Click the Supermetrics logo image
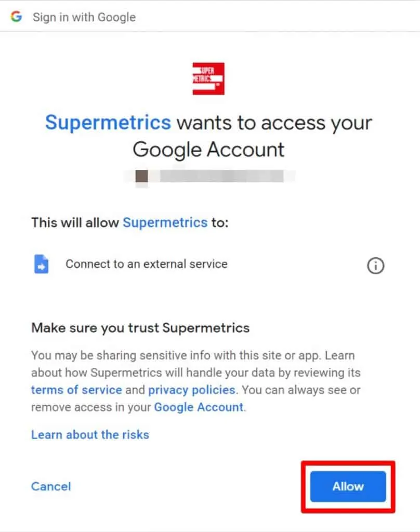 (208, 78)
